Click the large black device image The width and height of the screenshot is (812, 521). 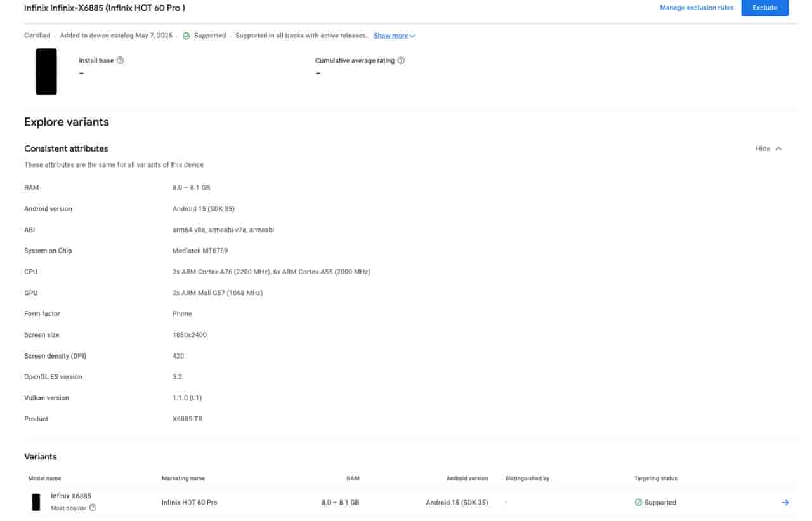click(x=46, y=72)
